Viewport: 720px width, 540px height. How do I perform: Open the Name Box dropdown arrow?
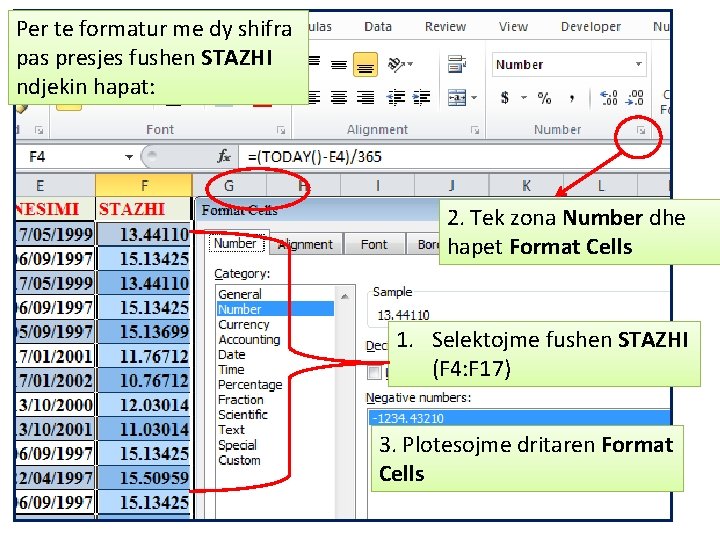point(129,157)
